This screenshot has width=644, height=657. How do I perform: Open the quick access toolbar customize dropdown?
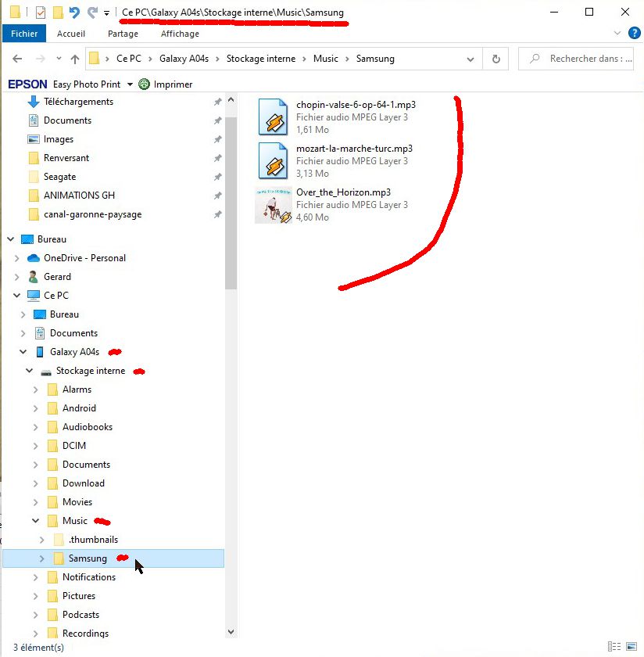107,13
